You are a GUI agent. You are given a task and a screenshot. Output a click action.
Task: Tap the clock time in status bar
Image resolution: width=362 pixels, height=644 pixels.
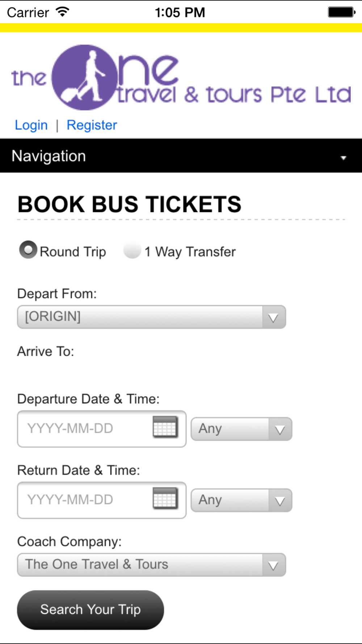point(180,13)
